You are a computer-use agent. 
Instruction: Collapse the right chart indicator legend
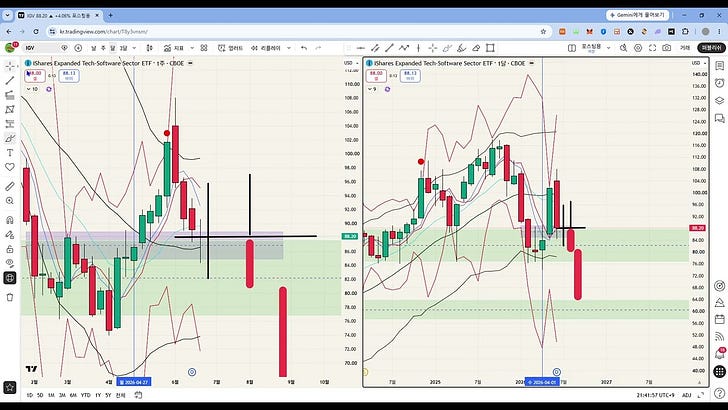372,89
